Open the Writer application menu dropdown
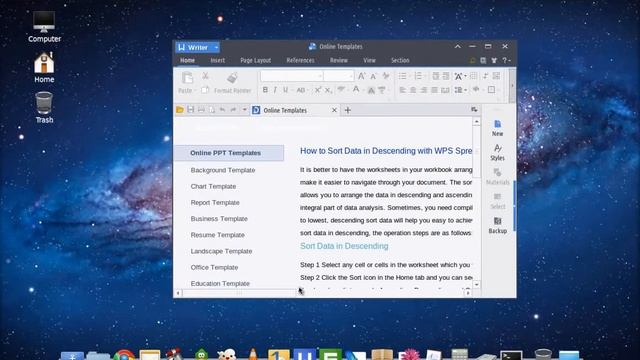 216,47
